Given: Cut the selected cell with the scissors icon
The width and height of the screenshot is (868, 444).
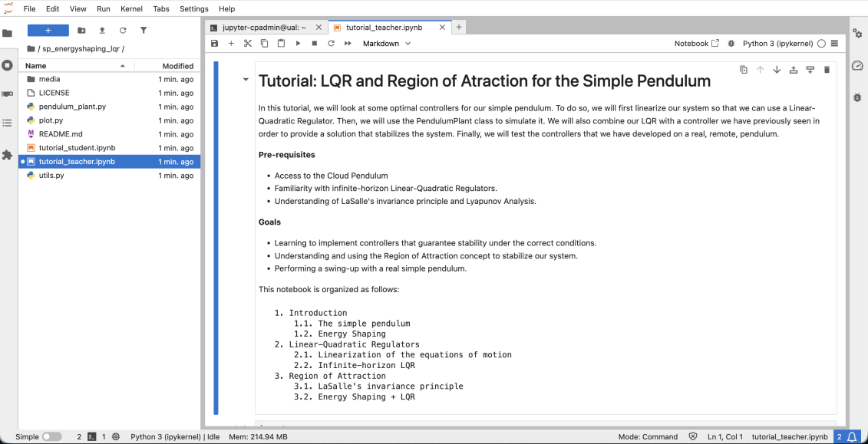Looking at the screenshot, I should [247, 44].
